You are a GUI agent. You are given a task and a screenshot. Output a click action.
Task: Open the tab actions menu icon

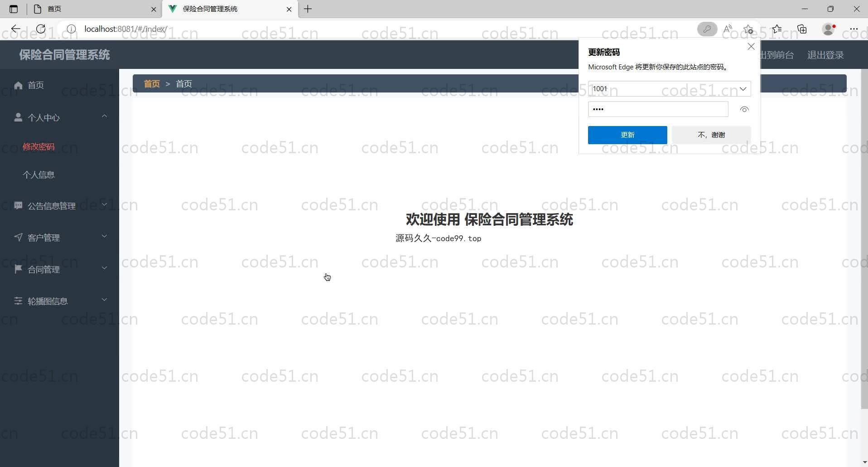tap(14, 9)
